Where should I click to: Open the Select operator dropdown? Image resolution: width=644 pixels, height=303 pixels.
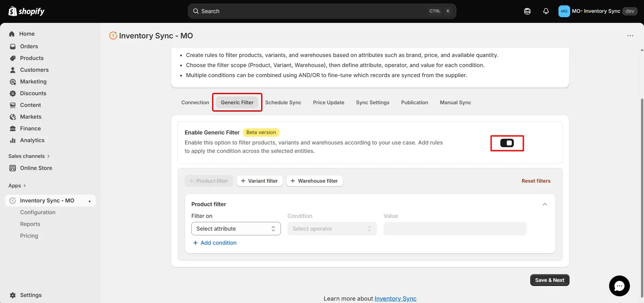[332, 229]
